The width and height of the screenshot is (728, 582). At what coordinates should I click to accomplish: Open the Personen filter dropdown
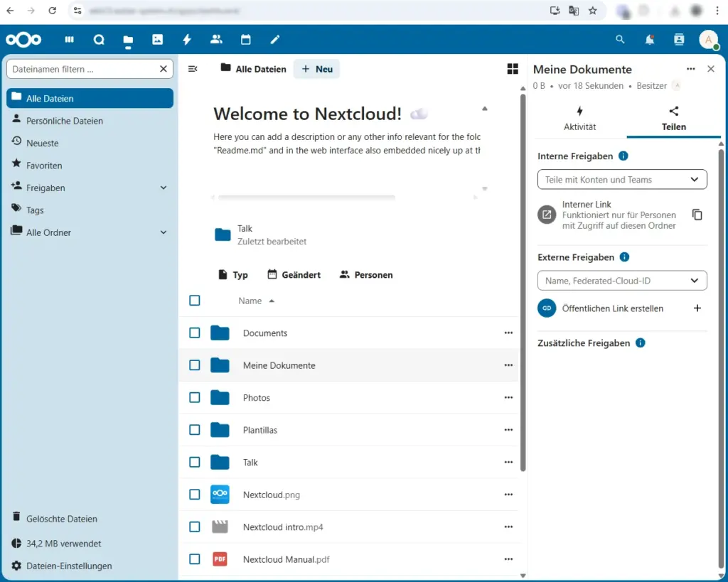[366, 275]
